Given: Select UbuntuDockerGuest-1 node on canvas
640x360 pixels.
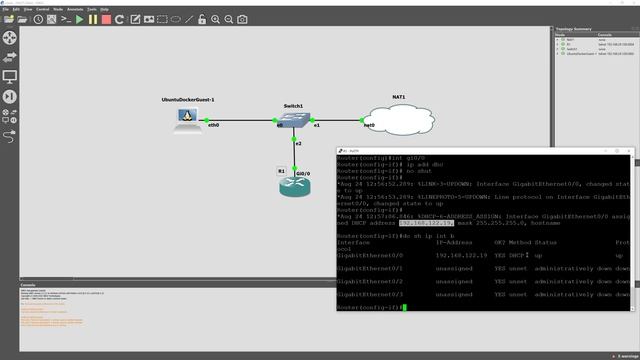Looking at the screenshot, I should click(x=187, y=120).
